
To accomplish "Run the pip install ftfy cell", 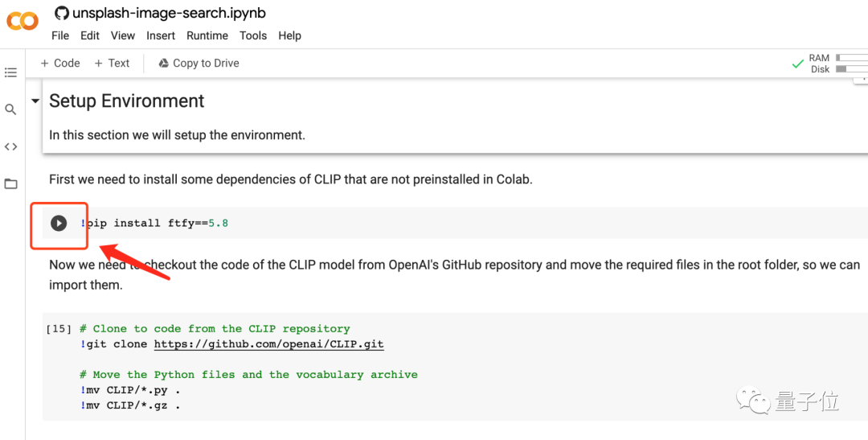I will 59,223.
